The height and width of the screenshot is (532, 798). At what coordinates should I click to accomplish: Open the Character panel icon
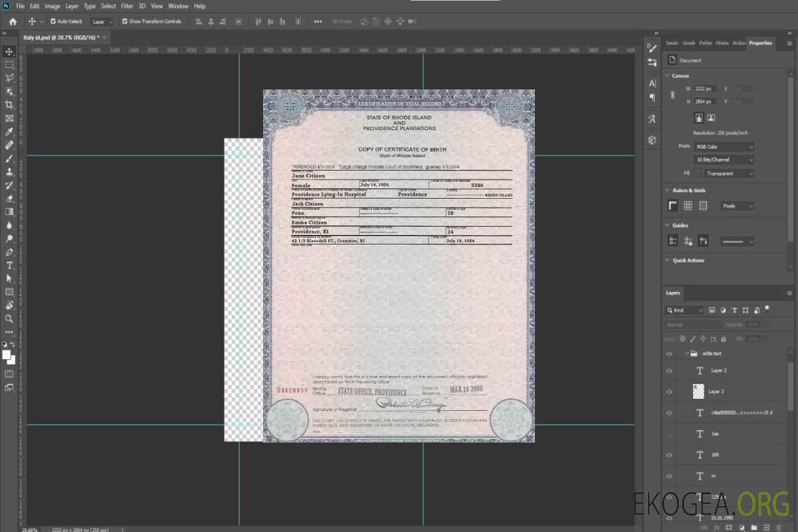tap(652, 83)
